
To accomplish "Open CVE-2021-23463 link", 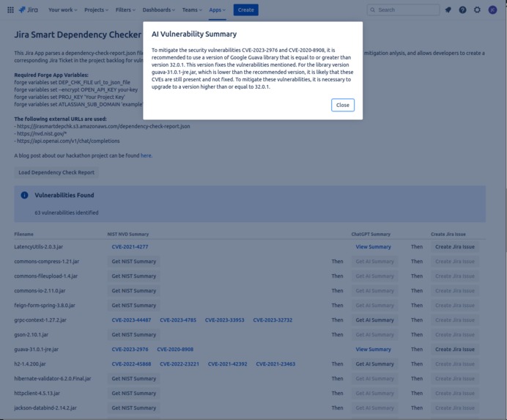I will [x=275, y=364].
